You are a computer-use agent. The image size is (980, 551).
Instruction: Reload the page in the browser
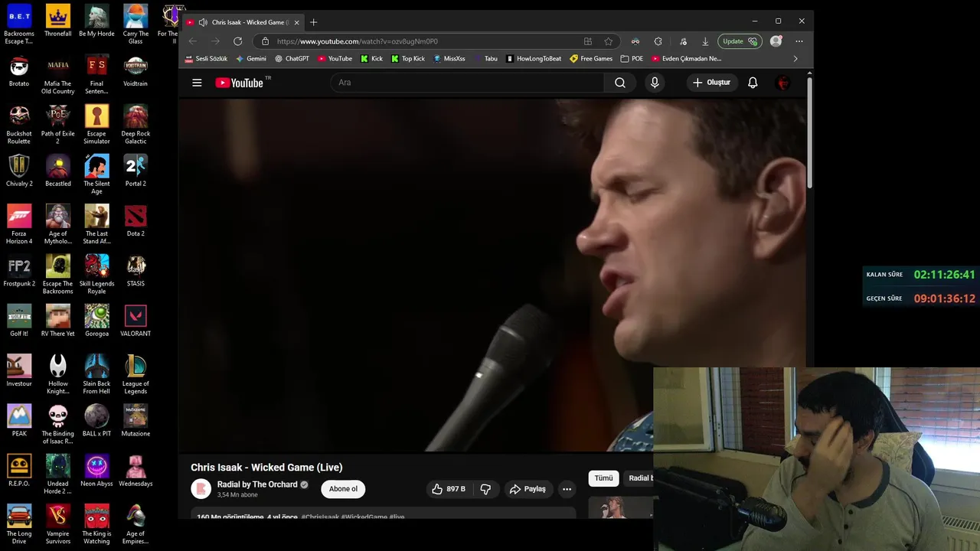coord(237,41)
